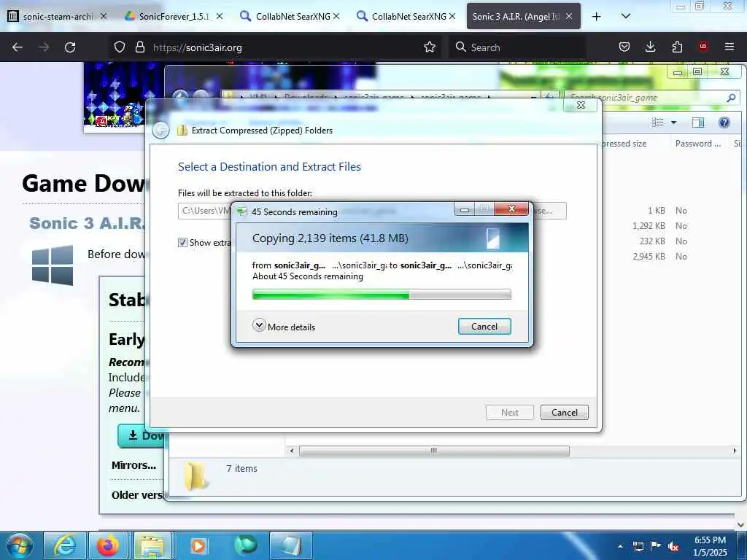Click the muted volume tray icon

click(x=673, y=546)
